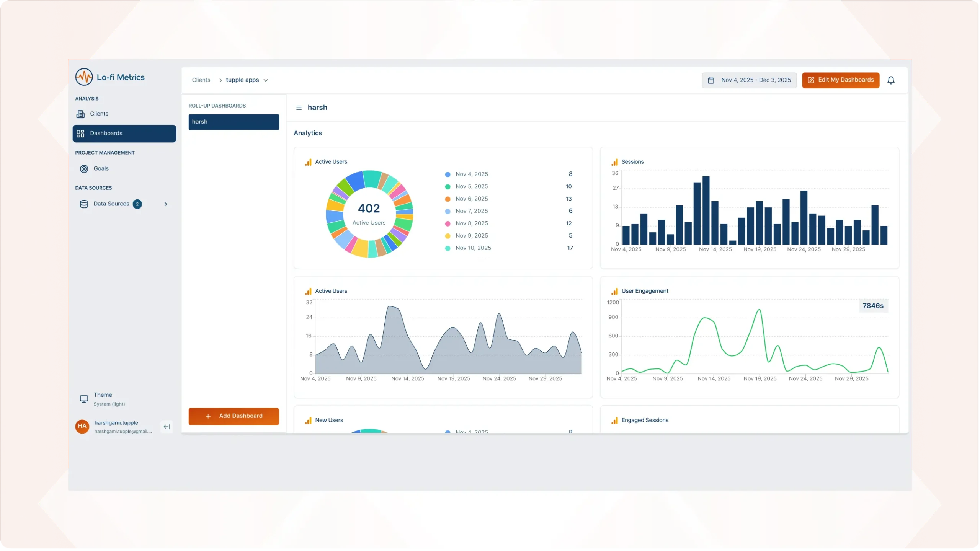Open the Nov 4 - Dec 3 date picker
This screenshot has height=551, width=980.
pyautogui.click(x=756, y=80)
